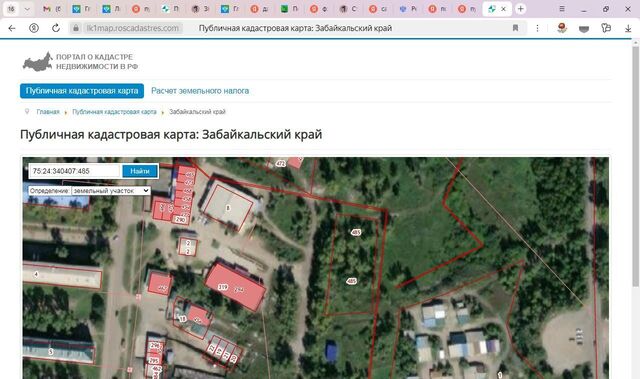The image size is (640, 379).
Task: Switch to the red Yandex tab labeled ф
Action: [x=319, y=9]
